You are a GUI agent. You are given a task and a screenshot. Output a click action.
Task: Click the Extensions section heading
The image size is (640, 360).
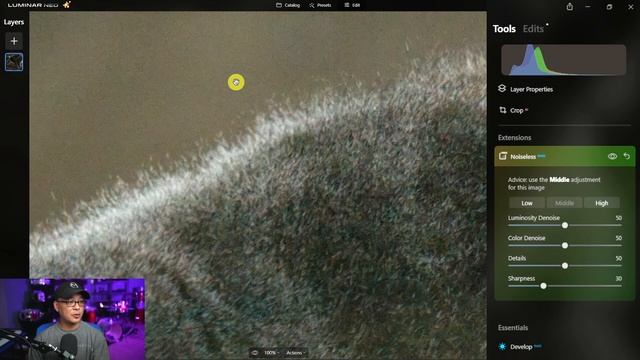pyautogui.click(x=514, y=138)
